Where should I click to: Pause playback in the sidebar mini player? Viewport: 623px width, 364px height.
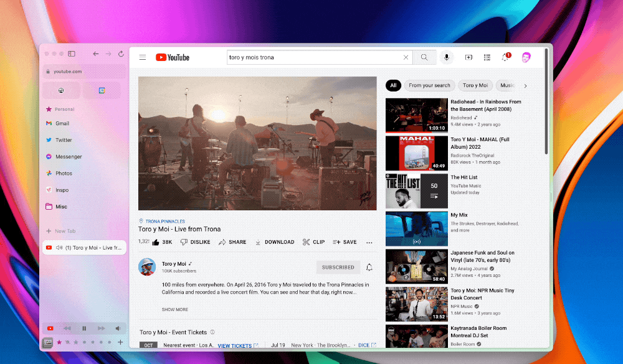coord(84,329)
